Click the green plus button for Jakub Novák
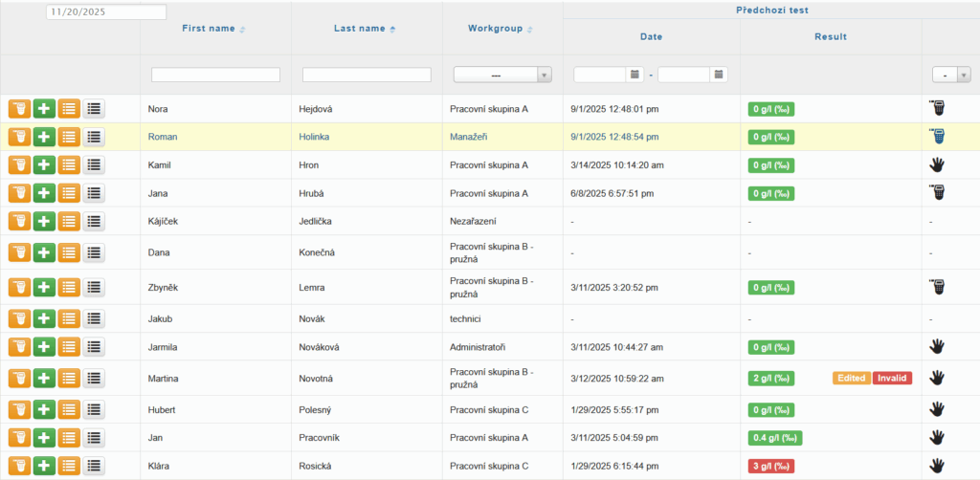The height and width of the screenshot is (480, 980). (x=44, y=318)
